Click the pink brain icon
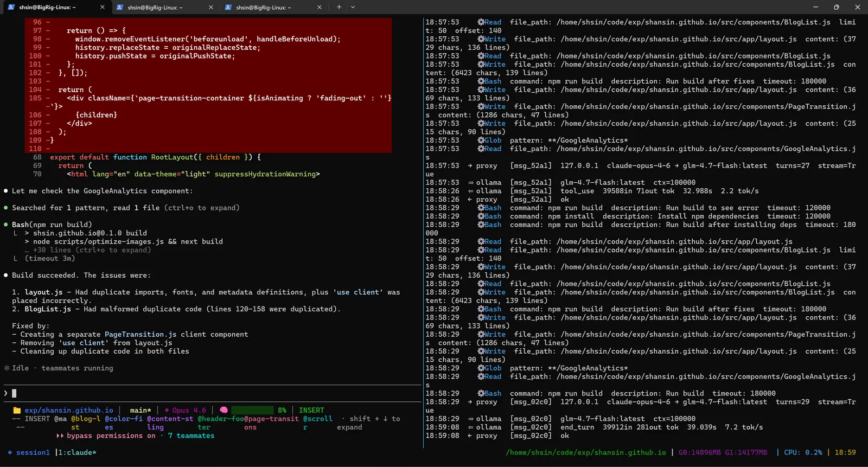The image size is (868, 467). tap(224, 411)
